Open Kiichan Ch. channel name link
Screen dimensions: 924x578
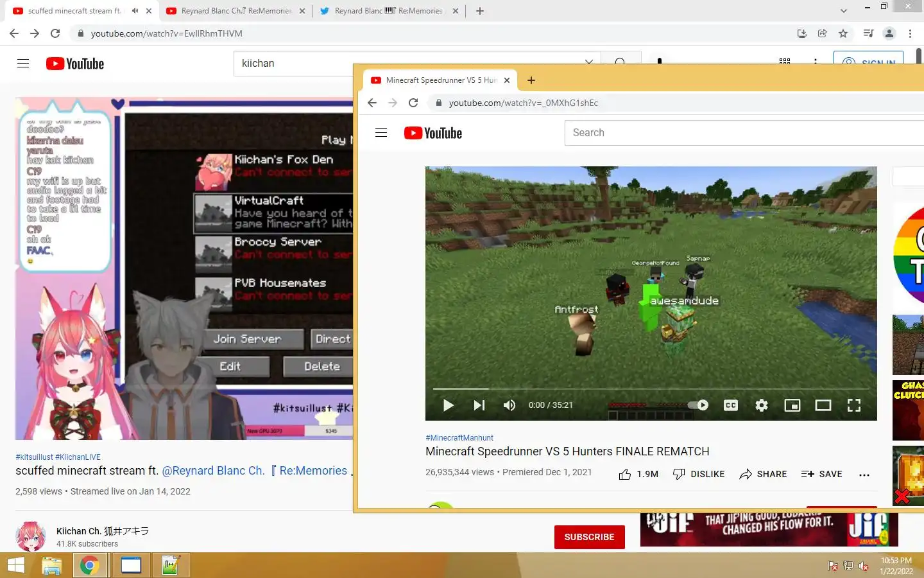103,531
